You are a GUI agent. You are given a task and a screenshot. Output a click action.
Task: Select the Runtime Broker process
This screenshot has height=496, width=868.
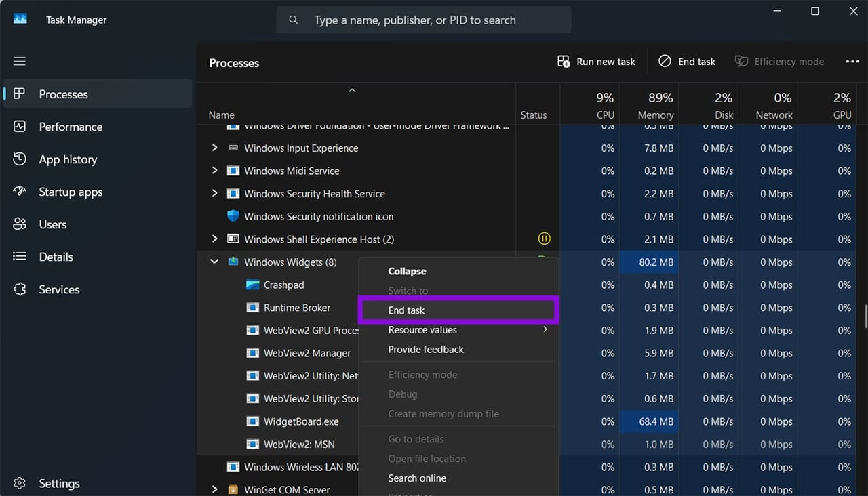(297, 308)
